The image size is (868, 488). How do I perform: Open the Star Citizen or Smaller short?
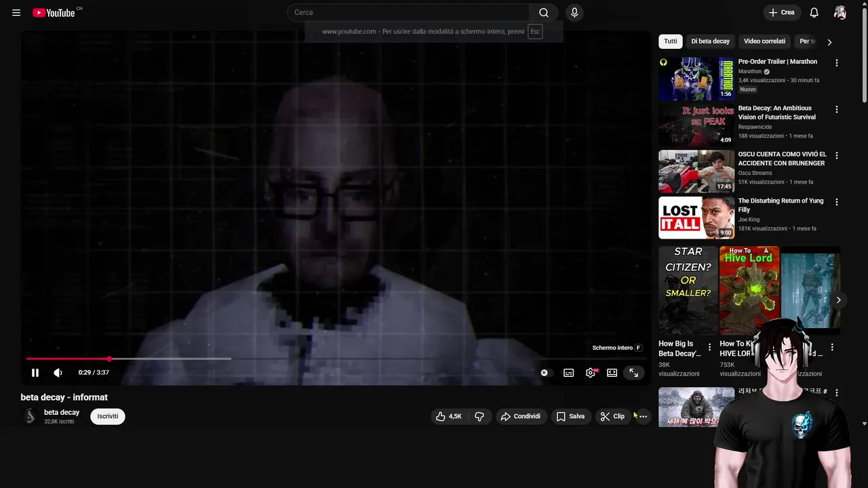pos(688,290)
